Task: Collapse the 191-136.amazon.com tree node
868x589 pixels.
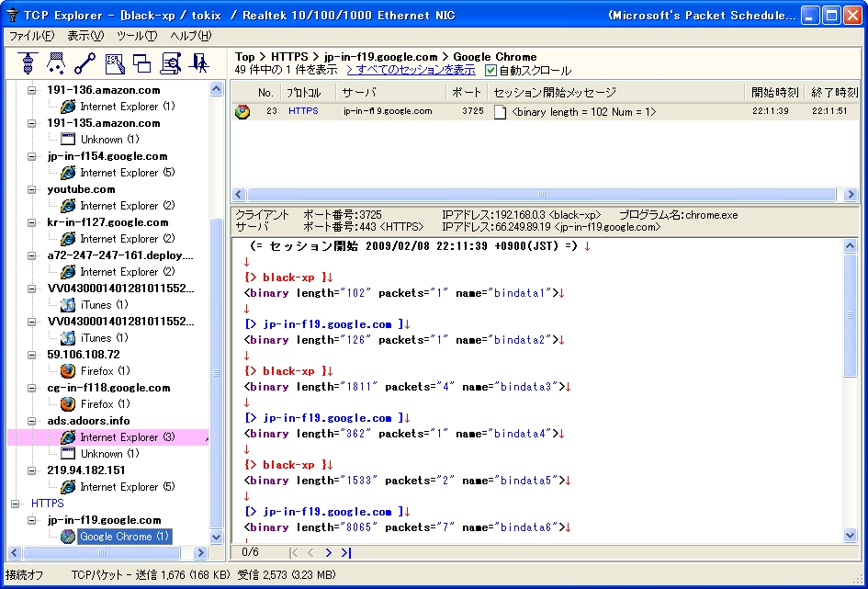Action: tap(31, 90)
